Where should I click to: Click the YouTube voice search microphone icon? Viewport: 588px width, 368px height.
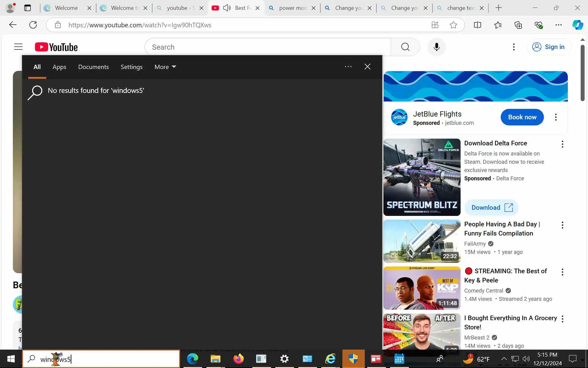tap(436, 47)
